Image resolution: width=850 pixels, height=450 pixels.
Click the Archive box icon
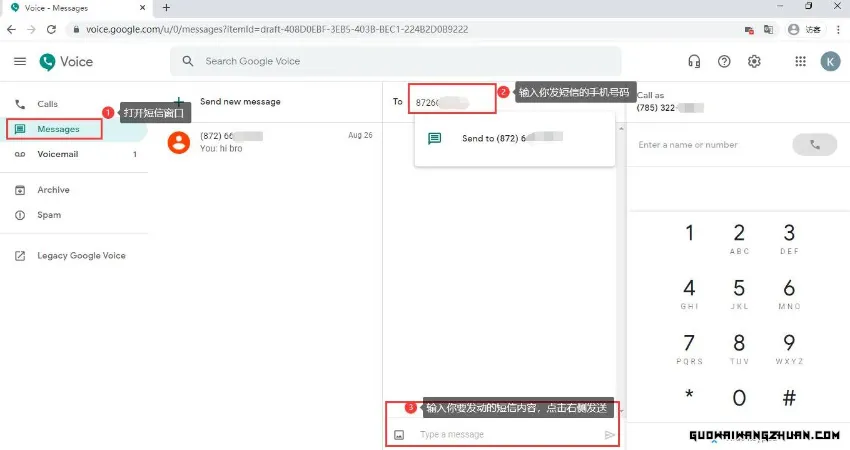coord(20,190)
